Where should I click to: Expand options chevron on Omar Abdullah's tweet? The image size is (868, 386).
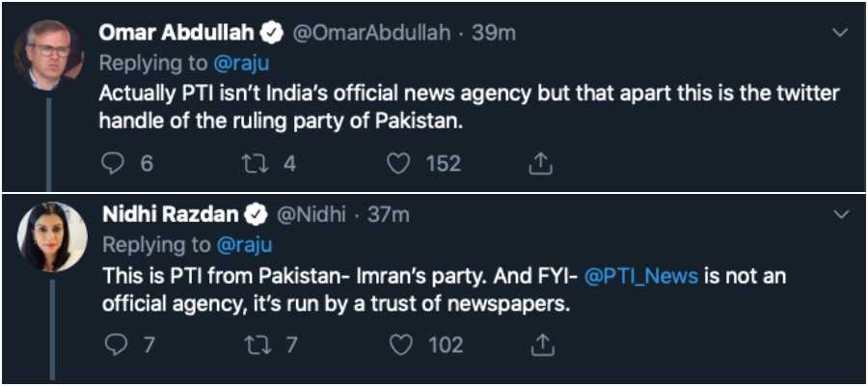tap(838, 32)
